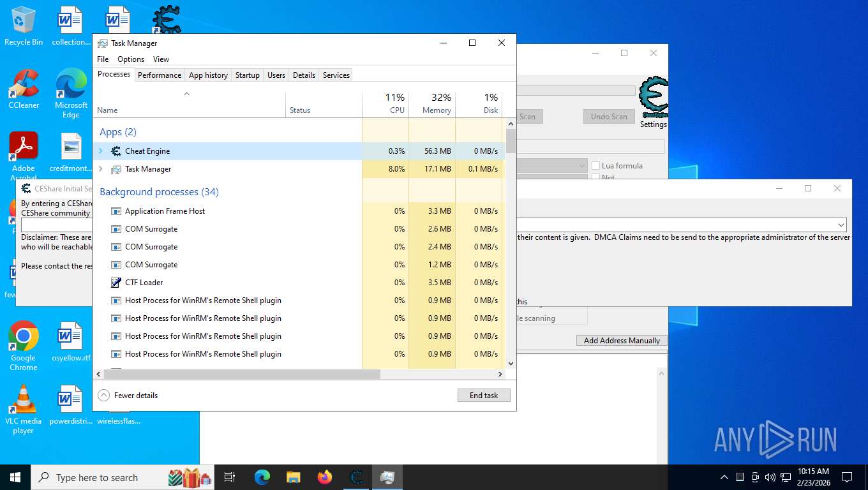
Task: Switch to the Services tab
Action: click(x=336, y=75)
